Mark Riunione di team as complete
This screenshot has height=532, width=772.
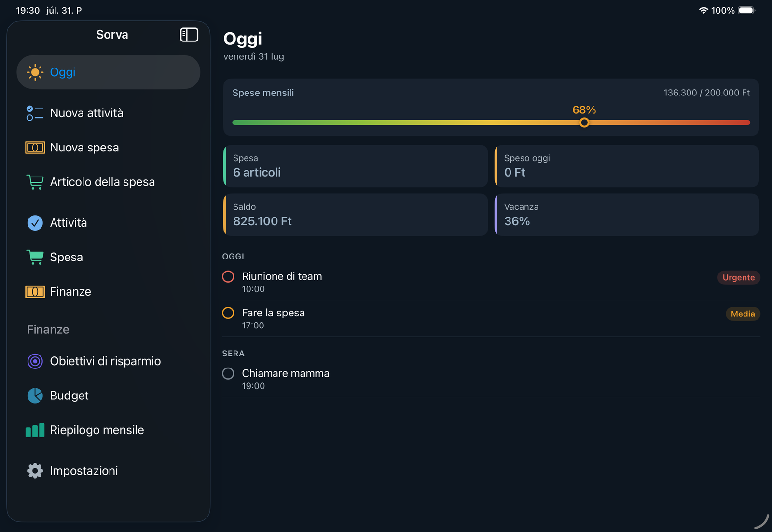pos(228,276)
